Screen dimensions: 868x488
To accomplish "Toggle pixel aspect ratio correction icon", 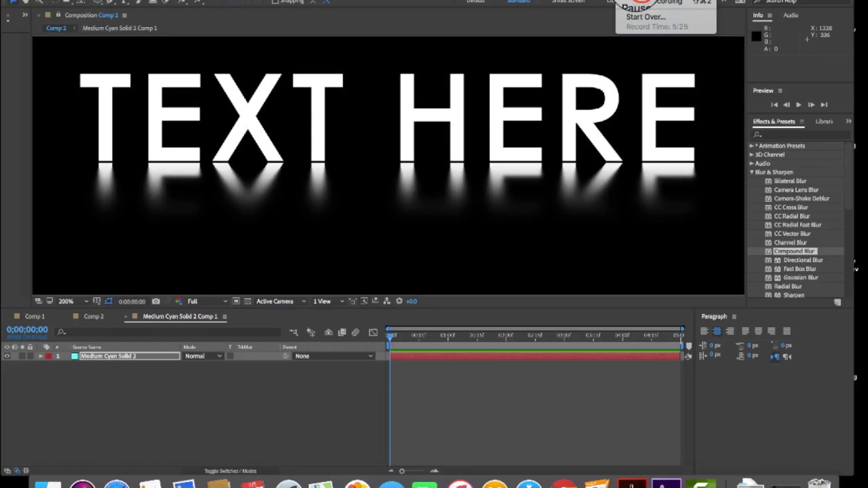I will pyautogui.click(x=353, y=301).
